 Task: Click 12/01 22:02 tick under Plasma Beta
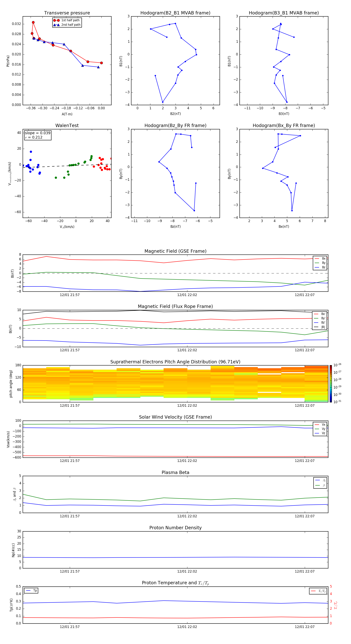[x=187, y=516]
